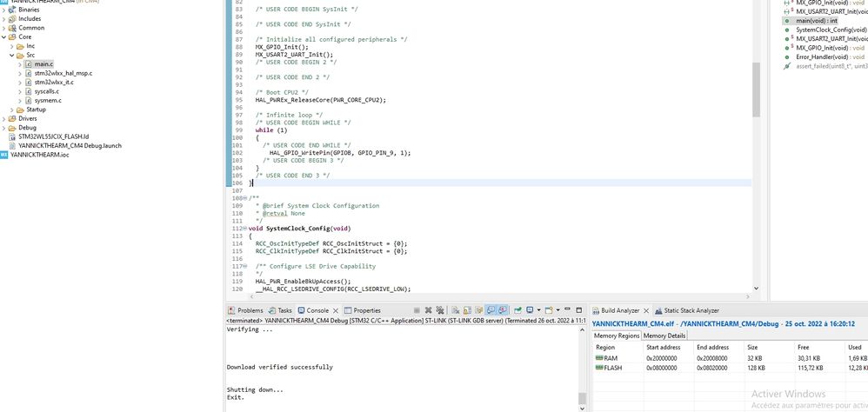Click the RAM memory region icon
This screenshot has width=868, height=412.
[x=599, y=358]
